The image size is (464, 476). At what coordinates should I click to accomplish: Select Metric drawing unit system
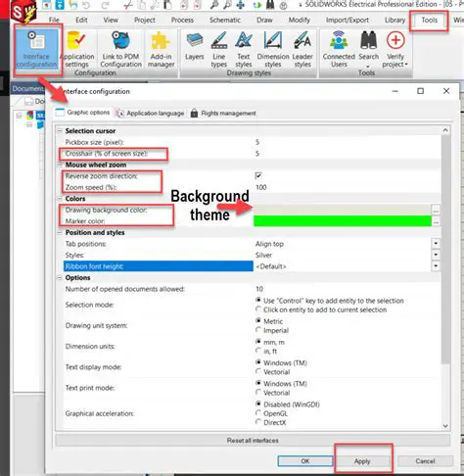coord(258,321)
